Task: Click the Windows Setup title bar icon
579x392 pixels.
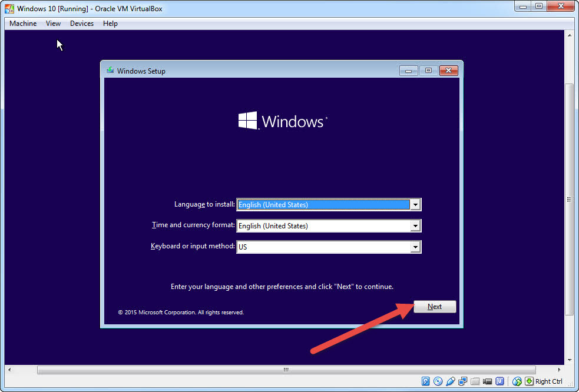Action: (110, 70)
